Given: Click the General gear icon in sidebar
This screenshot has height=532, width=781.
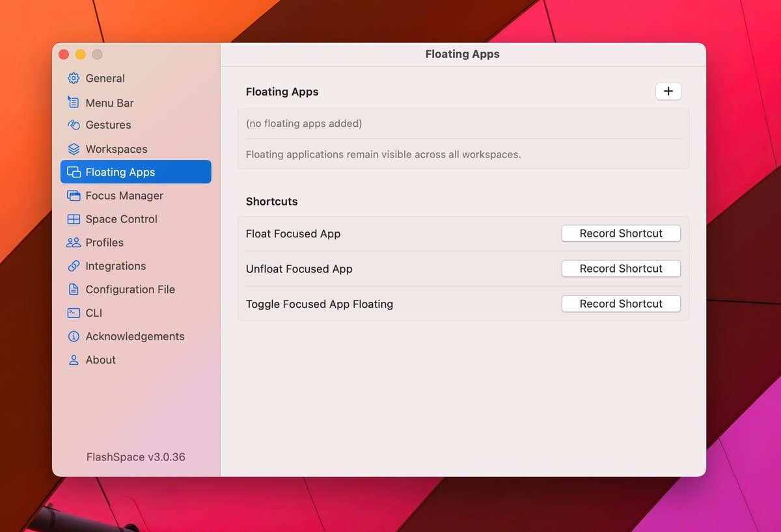Looking at the screenshot, I should [x=74, y=79].
